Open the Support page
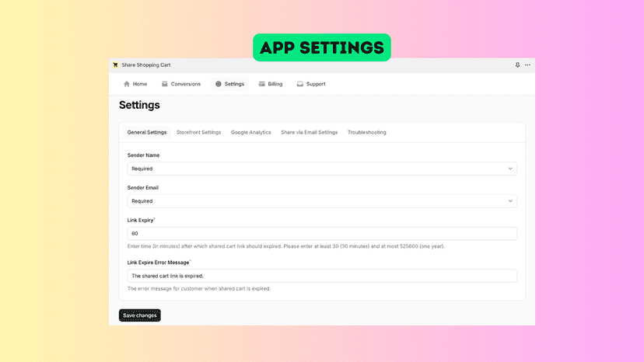Viewport: 644px width, 362px height. pos(311,84)
